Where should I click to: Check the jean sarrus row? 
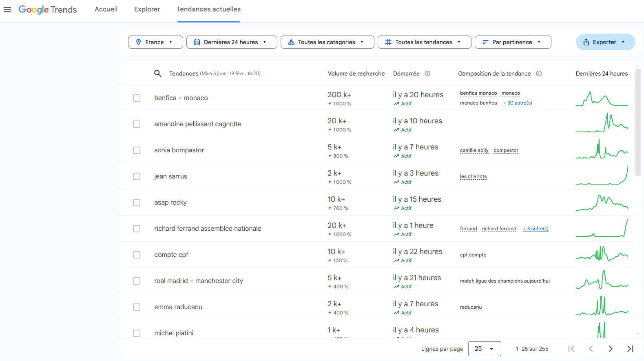pos(137,176)
